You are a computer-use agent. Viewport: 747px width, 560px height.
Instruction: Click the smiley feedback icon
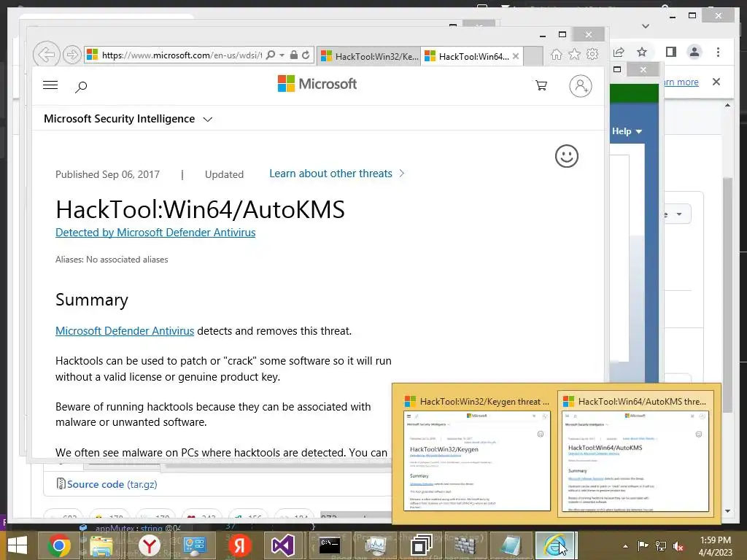click(566, 156)
